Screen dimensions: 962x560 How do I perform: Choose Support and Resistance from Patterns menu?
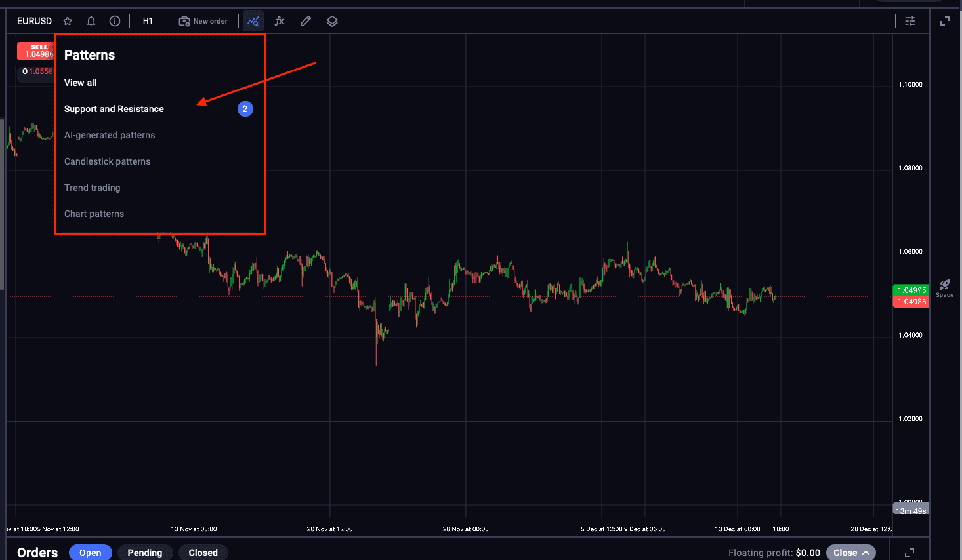[x=114, y=109]
